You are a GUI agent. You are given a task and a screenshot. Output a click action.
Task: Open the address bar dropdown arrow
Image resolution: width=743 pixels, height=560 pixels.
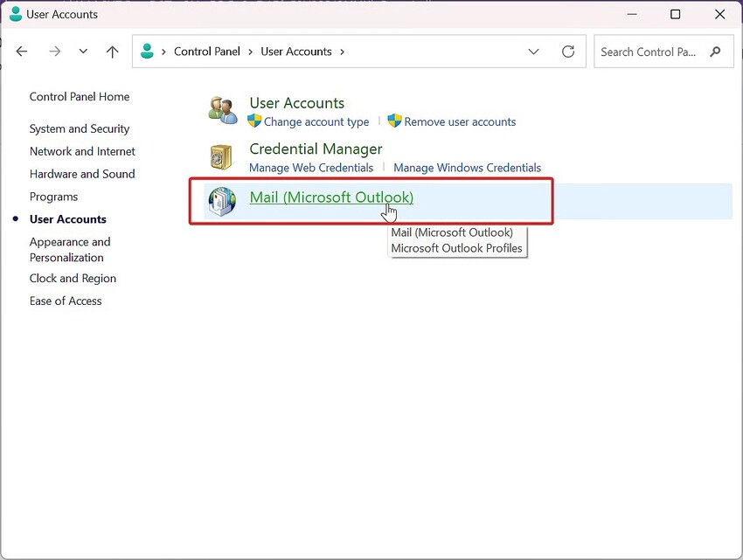(x=533, y=52)
